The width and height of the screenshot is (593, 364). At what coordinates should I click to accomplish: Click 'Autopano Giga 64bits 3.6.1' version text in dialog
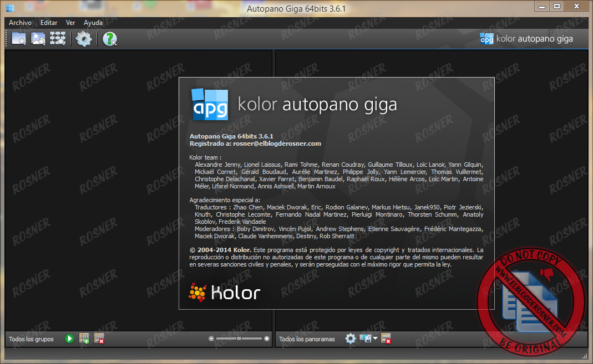(x=231, y=136)
